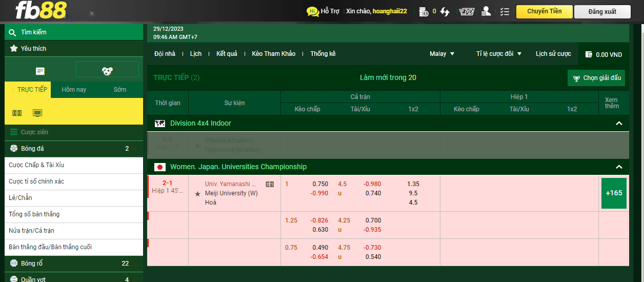Viewport: 644px width, 282px height.
Task: Open the Malay odds format dropdown
Action: tap(441, 54)
